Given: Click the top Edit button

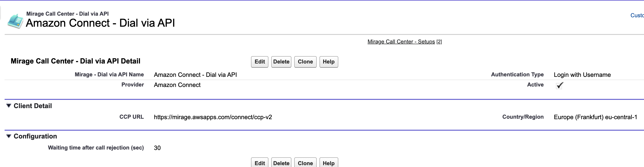Looking at the screenshot, I should pyautogui.click(x=259, y=62).
